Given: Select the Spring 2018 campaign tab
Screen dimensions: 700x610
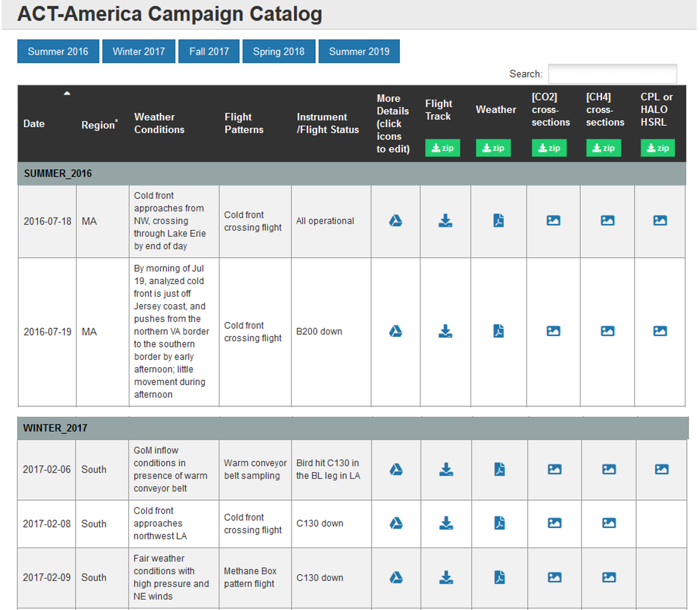Looking at the screenshot, I should click(279, 52).
